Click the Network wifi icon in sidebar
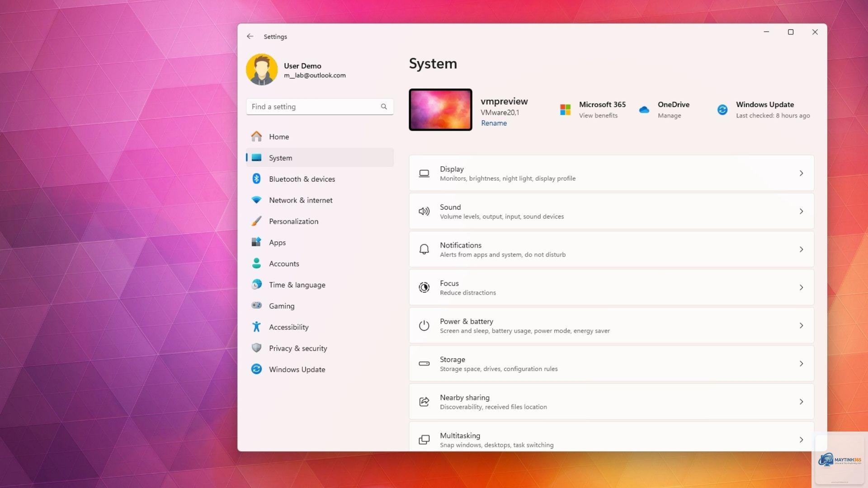Image resolution: width=868 pixels, height=488 pixels. tap(256, 200)
